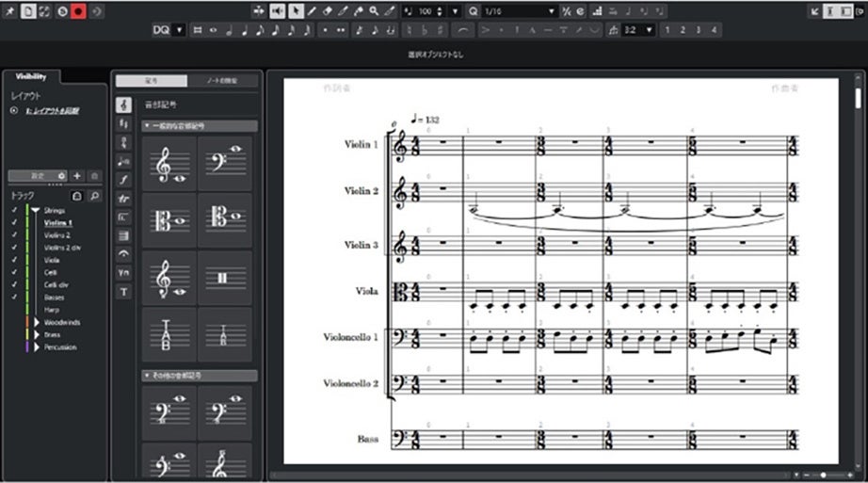
Task: Insert the bass clef symbol
Action: point(225,164)
